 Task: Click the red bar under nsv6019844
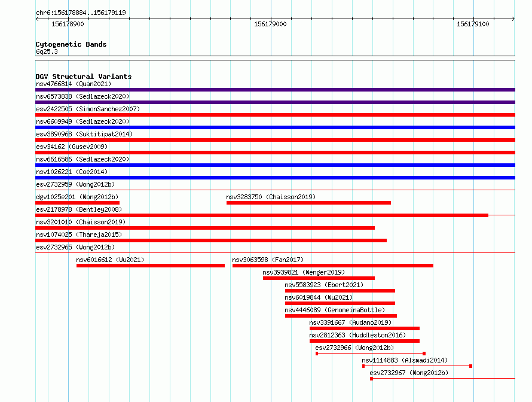340,303
